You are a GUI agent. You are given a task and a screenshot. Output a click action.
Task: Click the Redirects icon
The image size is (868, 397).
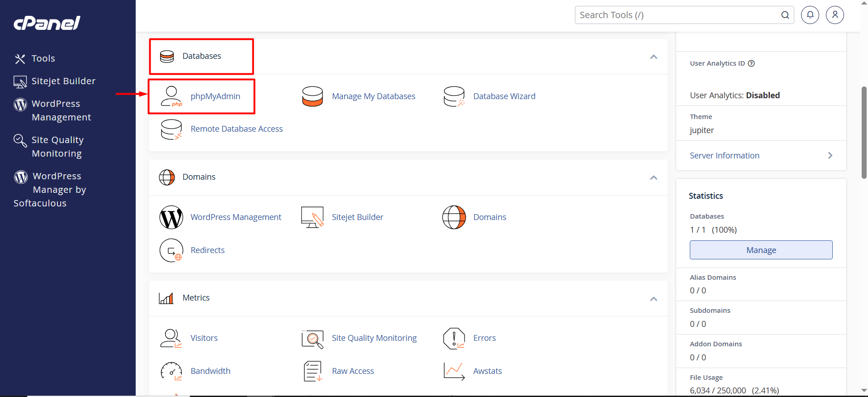pos(171,250)
